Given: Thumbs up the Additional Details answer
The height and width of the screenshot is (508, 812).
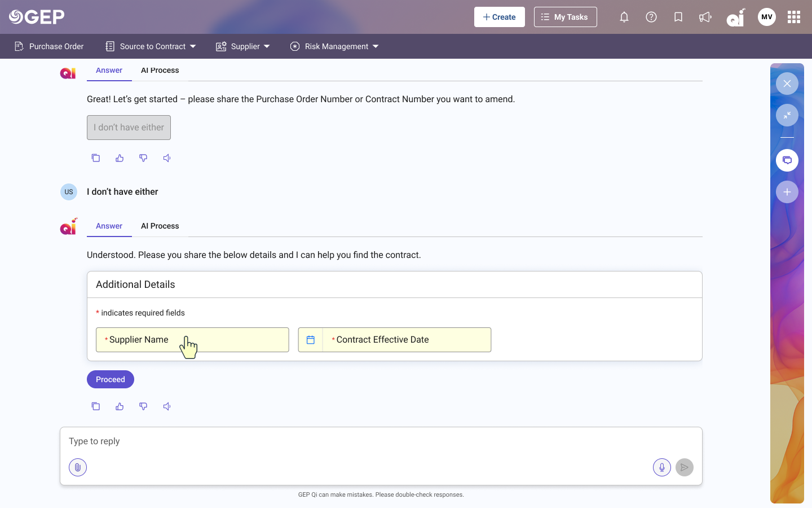Looking at the screenshot, I should [120, 406].
